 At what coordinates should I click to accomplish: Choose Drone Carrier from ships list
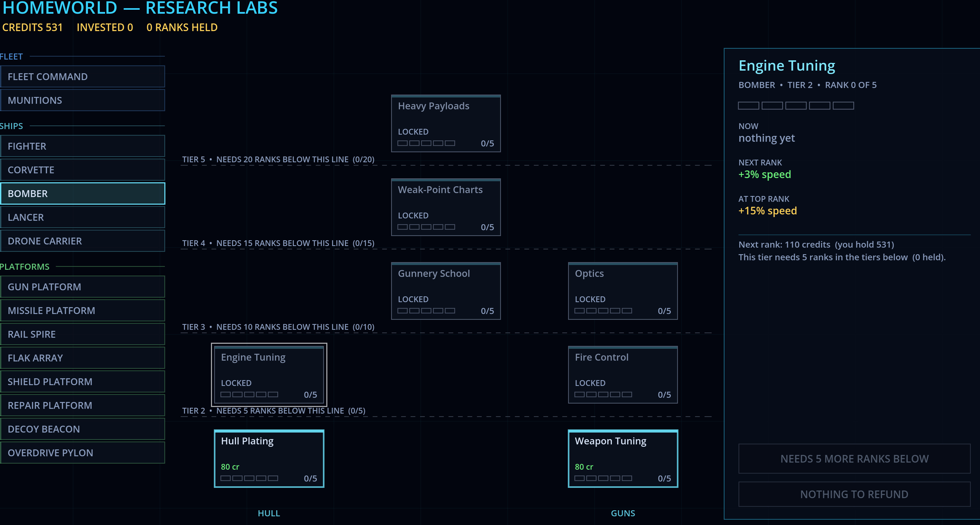point(82,241)
